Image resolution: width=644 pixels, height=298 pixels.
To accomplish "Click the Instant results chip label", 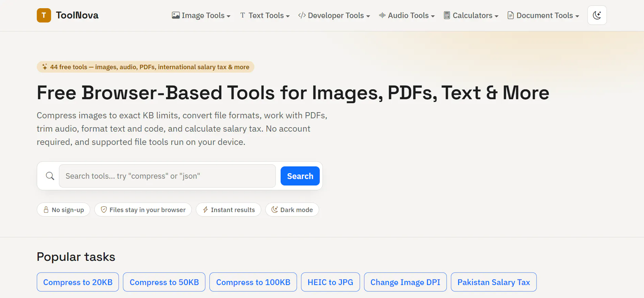I will coord(233,210).
